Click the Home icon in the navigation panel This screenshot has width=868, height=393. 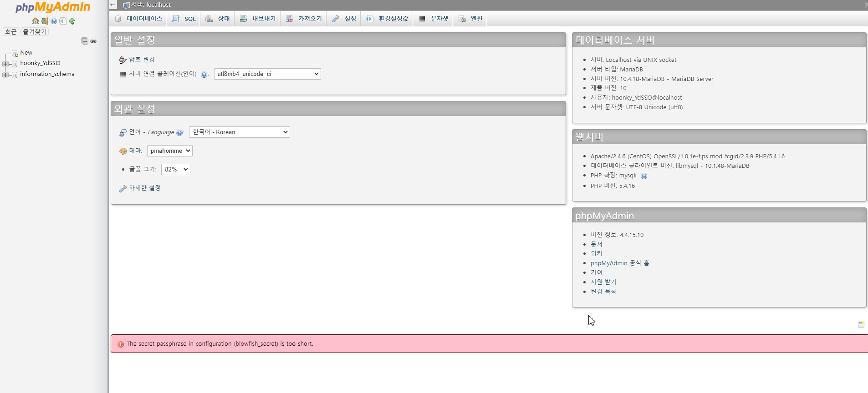(x=36, y=21)
